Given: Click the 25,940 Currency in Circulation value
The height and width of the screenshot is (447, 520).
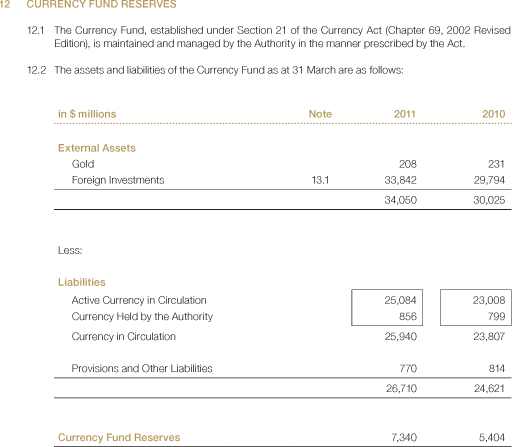Looking at the screenshot, I should (400, 336).
